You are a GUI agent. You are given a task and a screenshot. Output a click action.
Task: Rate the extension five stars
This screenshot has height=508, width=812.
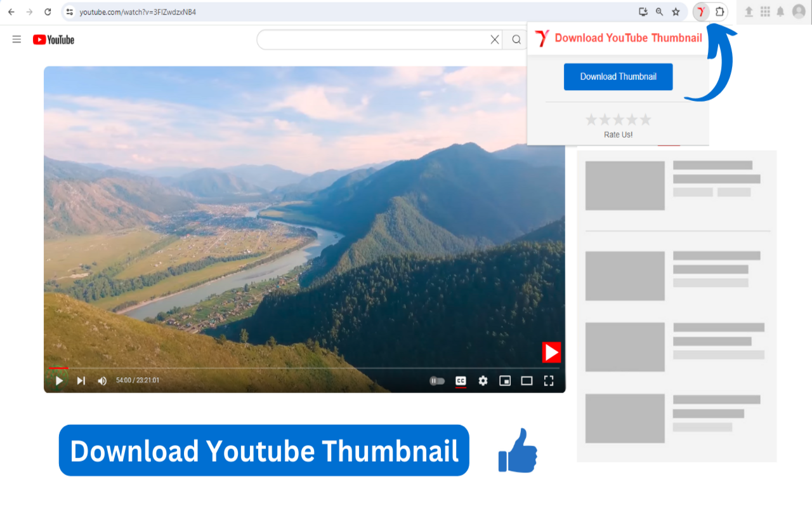coord(645,119)
